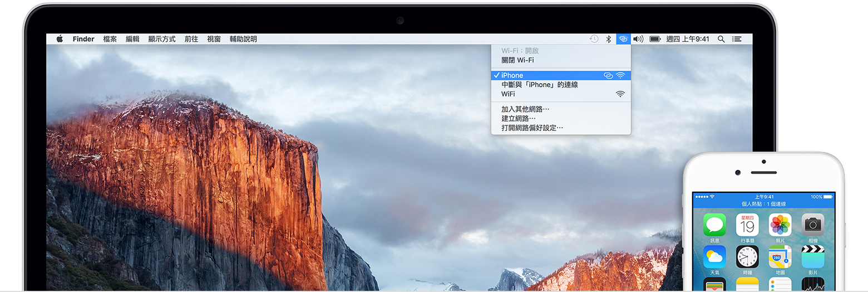Open the Bluetooth status menu
868x292 pixels.
(608, 39)
